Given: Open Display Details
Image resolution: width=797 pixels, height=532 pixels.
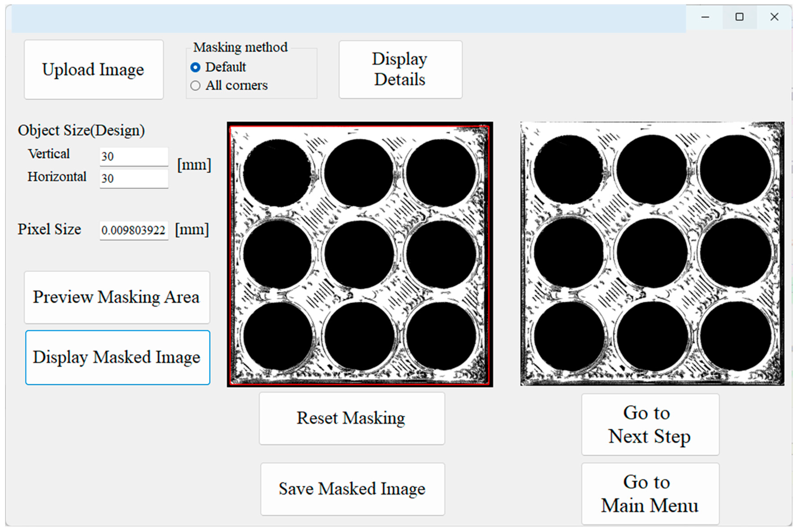Looking at the screenshot, I should tap(400, 70).
